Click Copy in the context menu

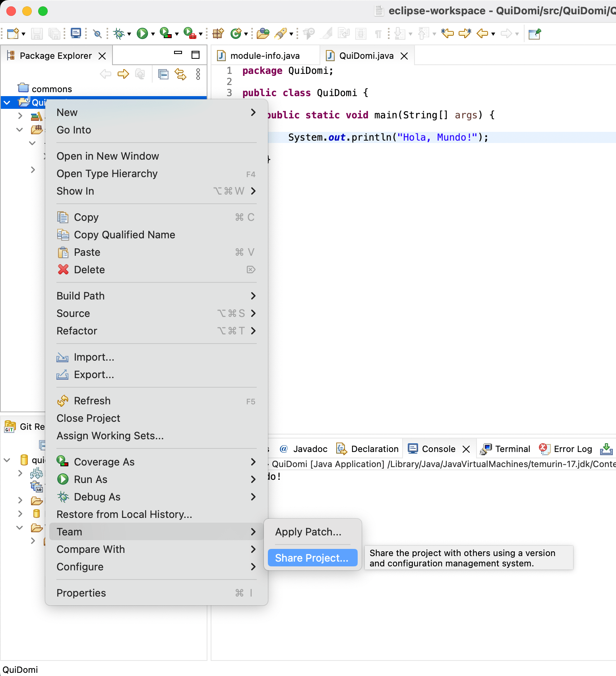click(x=157, y=217)
